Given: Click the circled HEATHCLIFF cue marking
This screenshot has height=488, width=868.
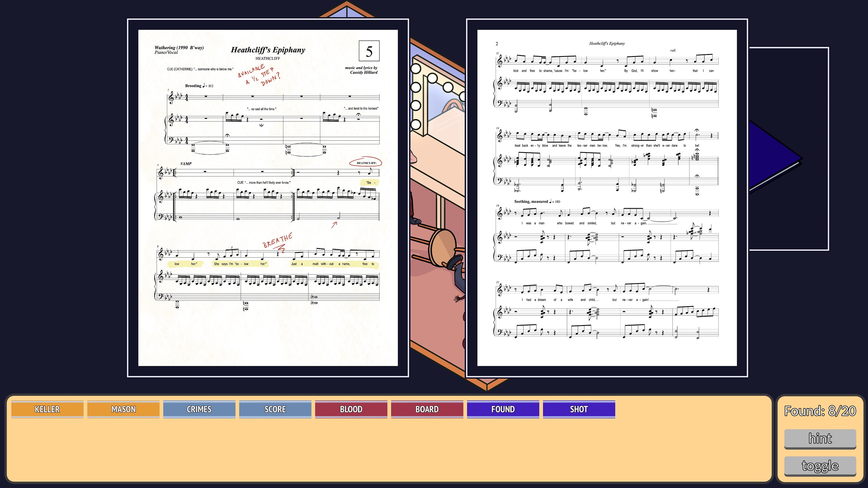Looking at the screenshot, I should (366, 163).
